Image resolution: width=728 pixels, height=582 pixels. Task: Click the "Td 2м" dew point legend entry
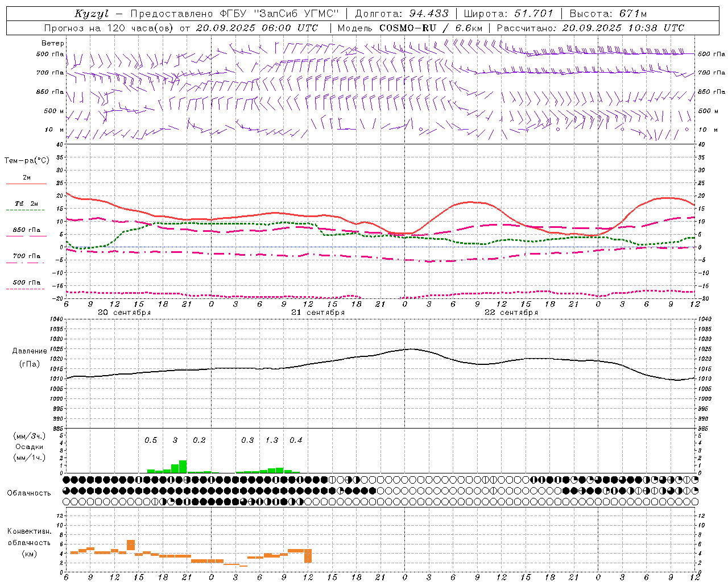27,203
